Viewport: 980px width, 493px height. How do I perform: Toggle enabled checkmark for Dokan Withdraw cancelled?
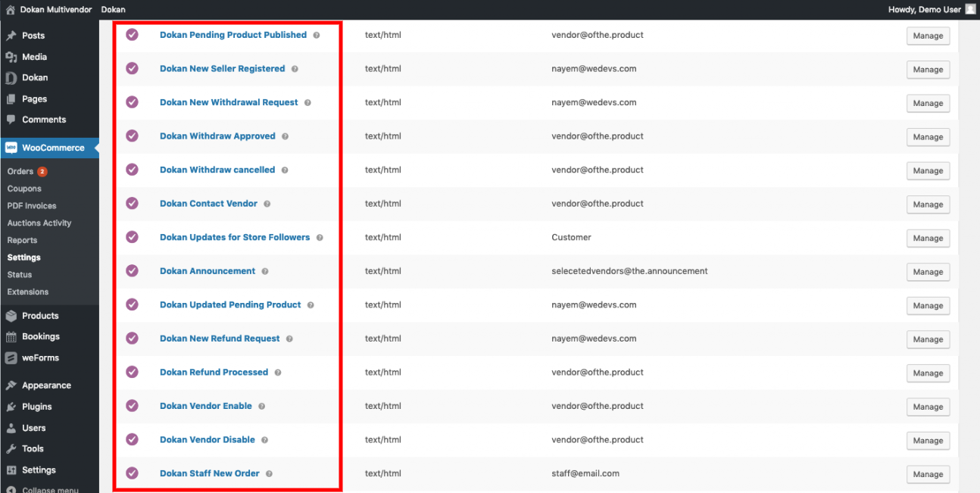(132, 169)
